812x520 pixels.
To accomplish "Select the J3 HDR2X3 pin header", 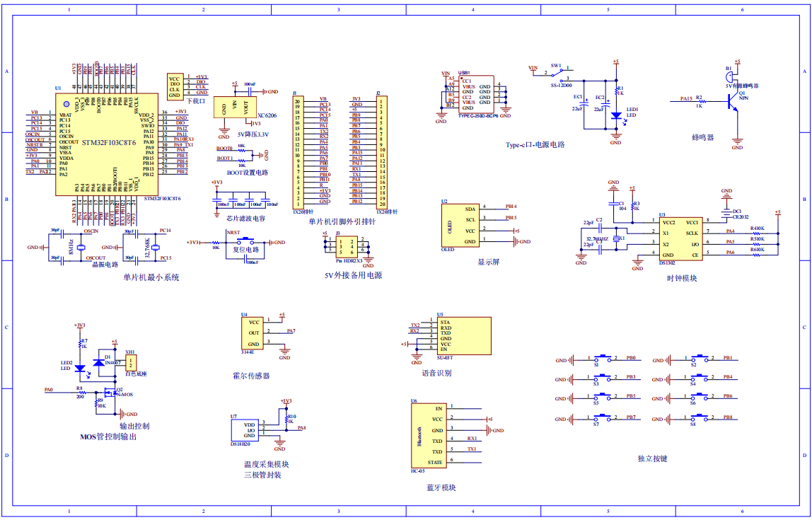I will coord(349,246).
